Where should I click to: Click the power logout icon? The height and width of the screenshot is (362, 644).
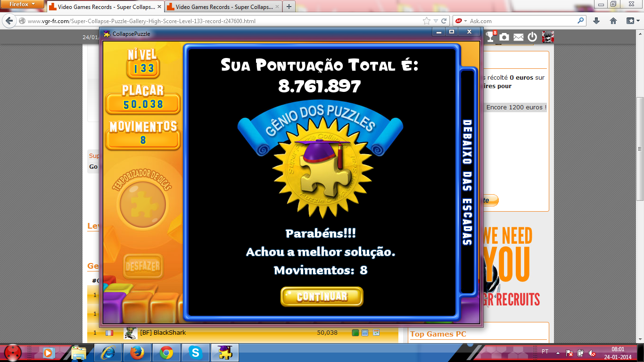[532, 37]
